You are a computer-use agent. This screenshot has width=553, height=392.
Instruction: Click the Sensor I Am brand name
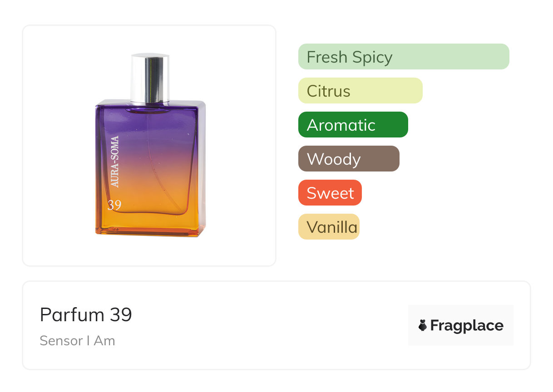pyautogui.click(x=77, y=341)
